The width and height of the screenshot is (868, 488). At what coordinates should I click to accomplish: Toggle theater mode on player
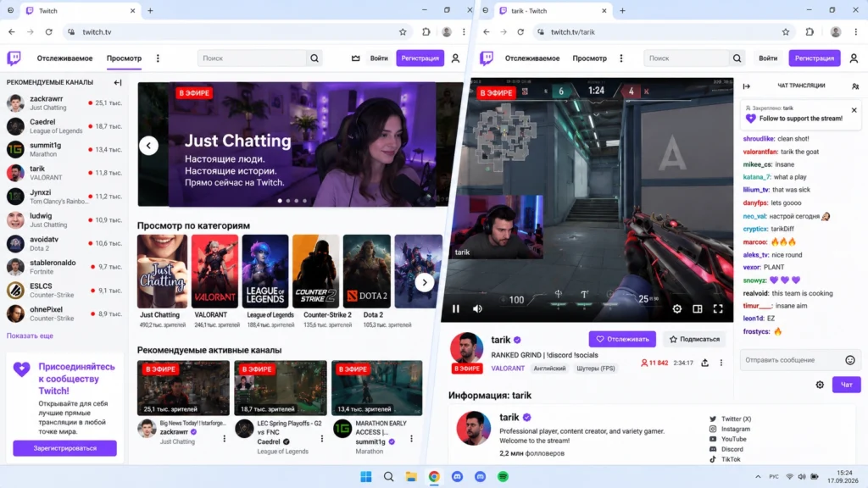tap(698, 308)
